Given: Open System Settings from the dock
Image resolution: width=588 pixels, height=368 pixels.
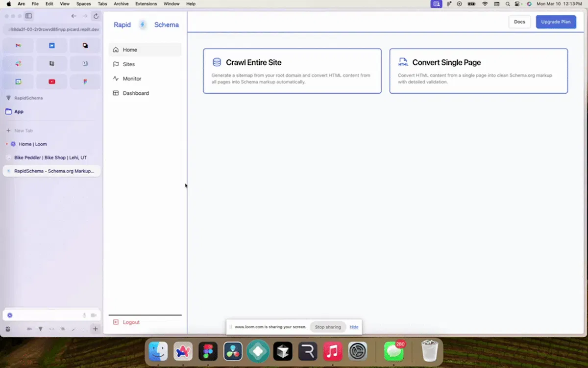Looking at the screenshot, I should [x=358, y=351].
